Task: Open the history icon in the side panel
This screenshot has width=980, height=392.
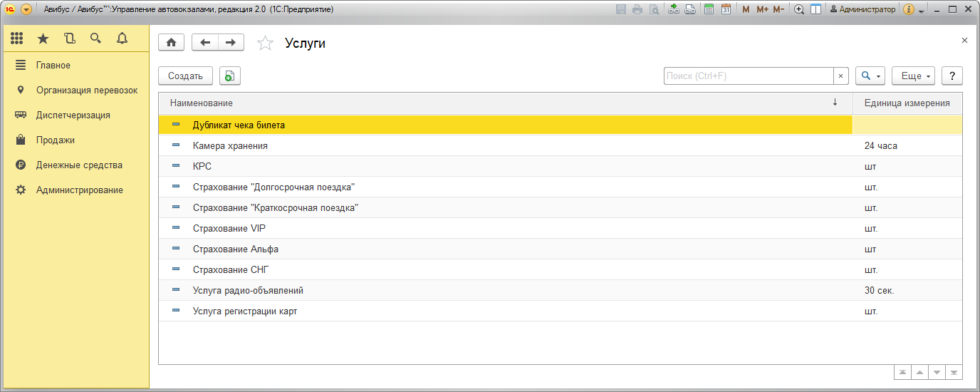Action: point(69,38)
